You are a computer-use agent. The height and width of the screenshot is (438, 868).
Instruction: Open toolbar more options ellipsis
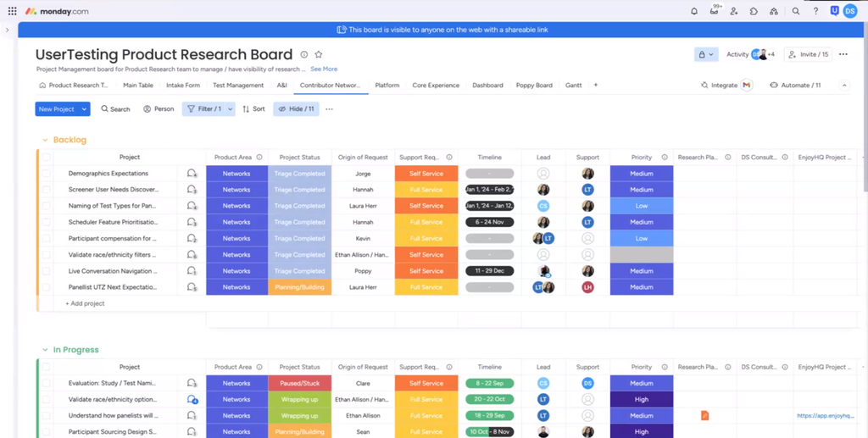[x=330, y=109]
